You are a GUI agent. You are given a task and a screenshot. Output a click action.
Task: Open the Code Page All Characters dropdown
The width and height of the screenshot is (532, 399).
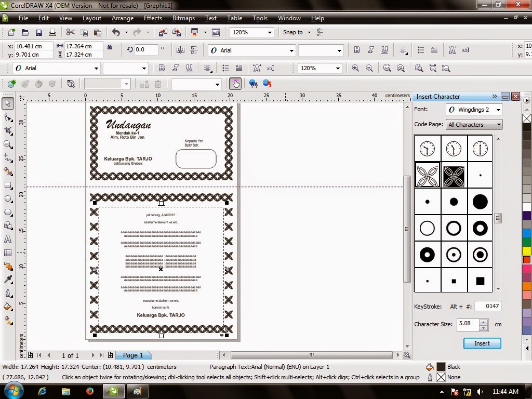tap(499, 125)
